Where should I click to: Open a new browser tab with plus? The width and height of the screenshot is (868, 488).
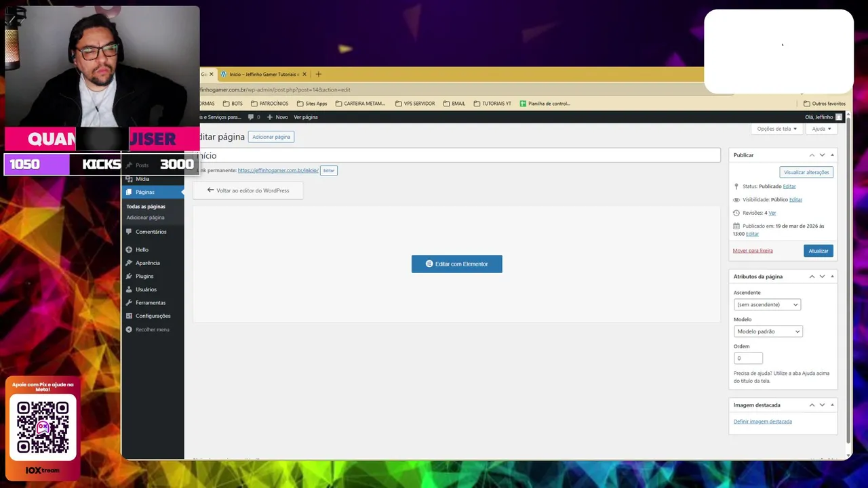click(318, 74)
